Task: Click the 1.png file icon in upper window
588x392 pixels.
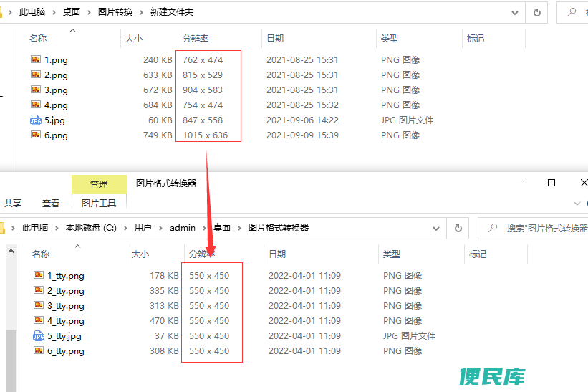Action: pyautogui.click(x=36, y=59)
